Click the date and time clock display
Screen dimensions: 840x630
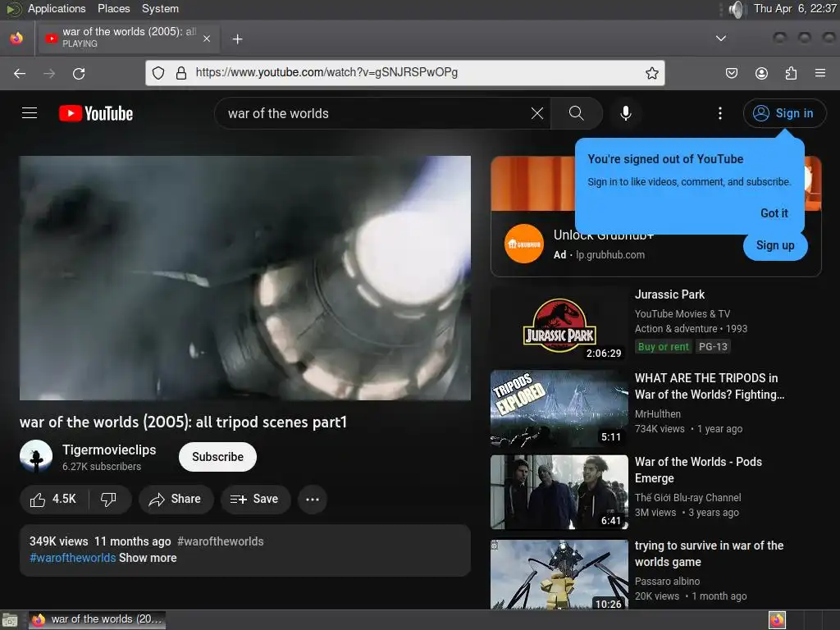tap(795, 8)
